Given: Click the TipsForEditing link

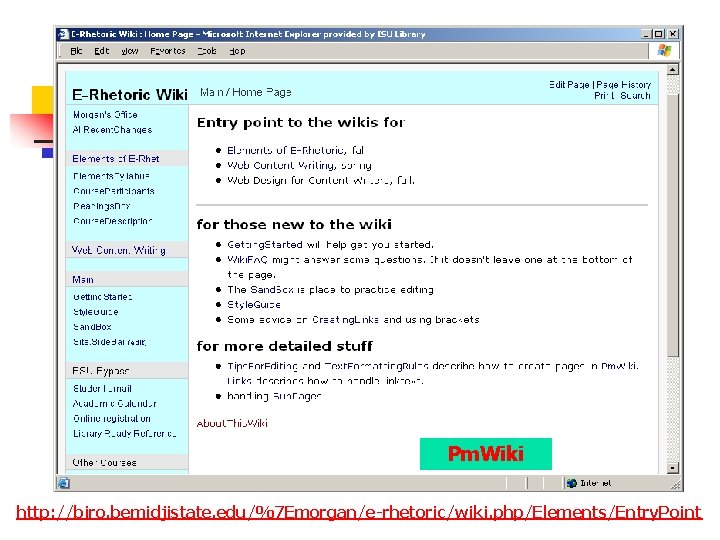Looking at the screenshot, I should tap(262, 366).
